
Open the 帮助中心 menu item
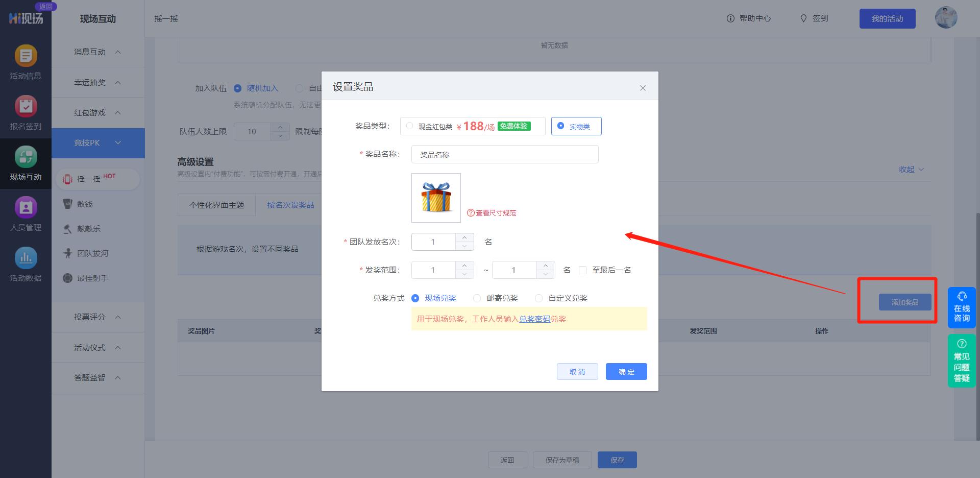[755, 18]
